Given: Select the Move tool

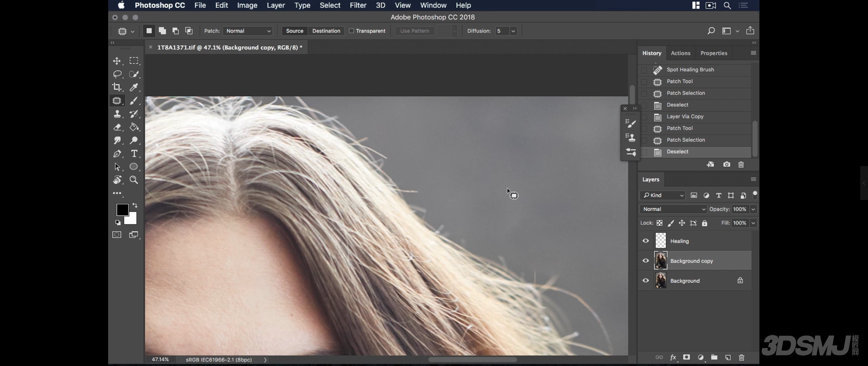Looking at the screenshot, I should (x=117, y=61).
